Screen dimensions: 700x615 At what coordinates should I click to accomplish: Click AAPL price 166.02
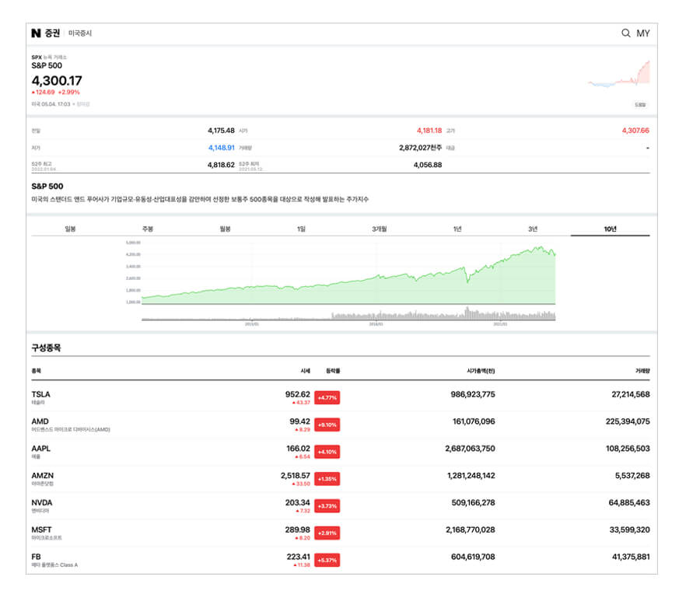pos(298,449)
